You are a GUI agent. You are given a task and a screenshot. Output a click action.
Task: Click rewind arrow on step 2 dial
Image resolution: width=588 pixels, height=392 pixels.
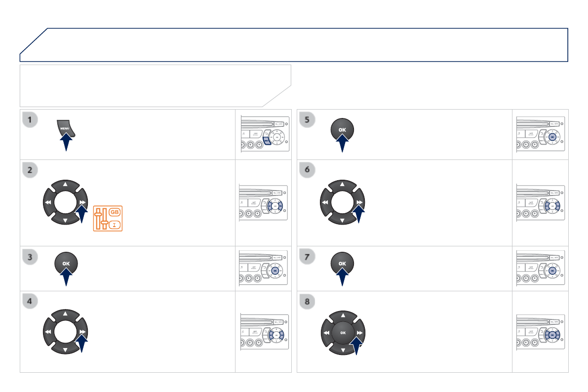click(x=47, y=202)
